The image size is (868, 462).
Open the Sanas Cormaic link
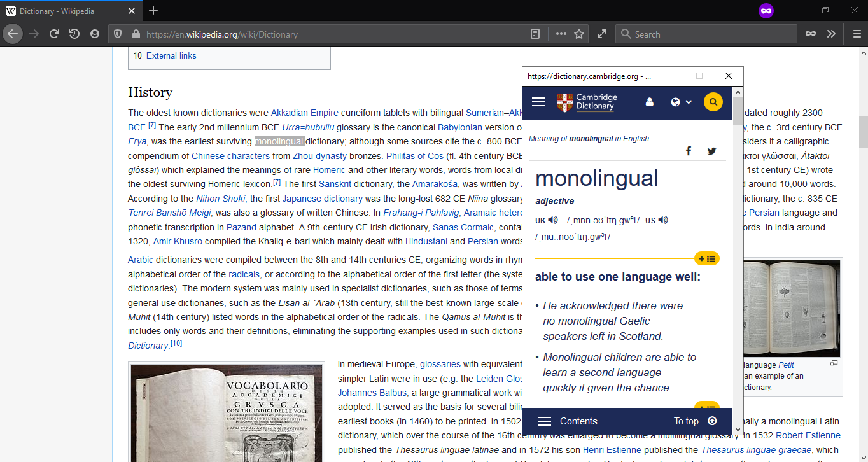(x=463, y=227)
